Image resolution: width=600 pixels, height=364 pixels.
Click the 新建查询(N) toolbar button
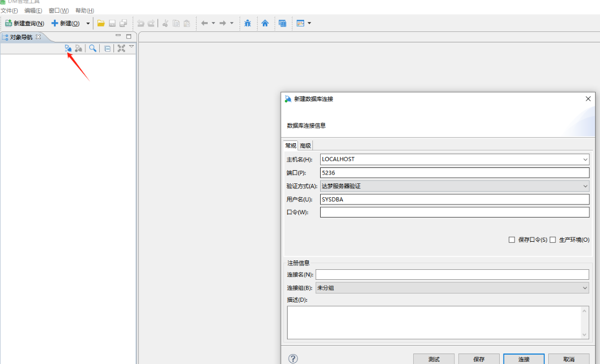coord(24,23)
